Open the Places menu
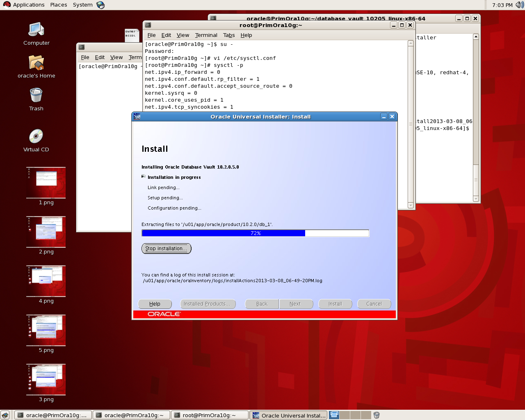This screenshot has width=525, height=420. 59,5
